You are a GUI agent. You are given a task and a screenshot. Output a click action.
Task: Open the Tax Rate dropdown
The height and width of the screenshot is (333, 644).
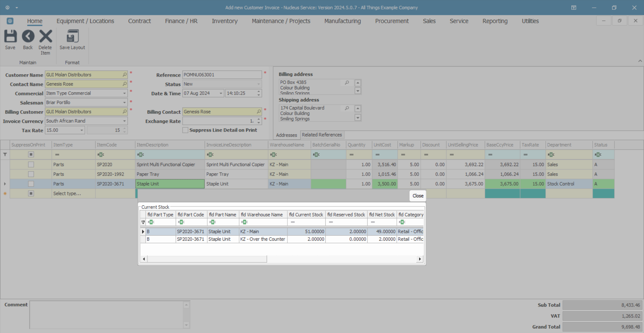[x=82, y=130]
